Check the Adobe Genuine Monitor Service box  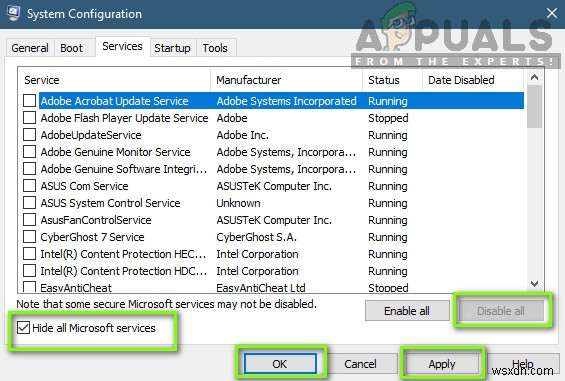[x=29, y=152]
